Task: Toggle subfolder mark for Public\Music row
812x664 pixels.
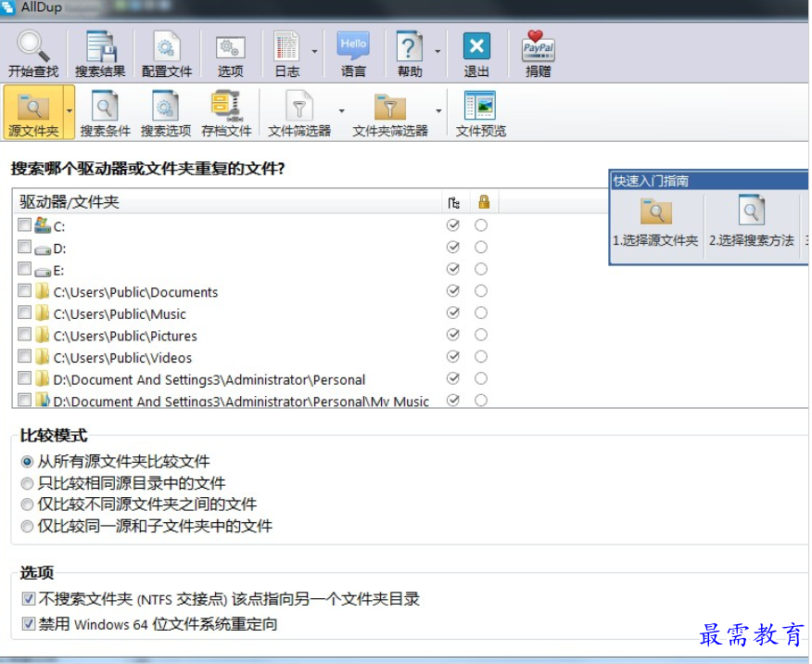Action: pyautogui.click(x=453, y=313)
